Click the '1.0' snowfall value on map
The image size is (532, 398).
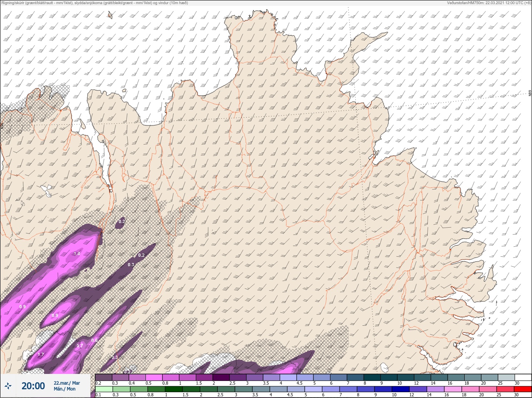click(77, 253)
